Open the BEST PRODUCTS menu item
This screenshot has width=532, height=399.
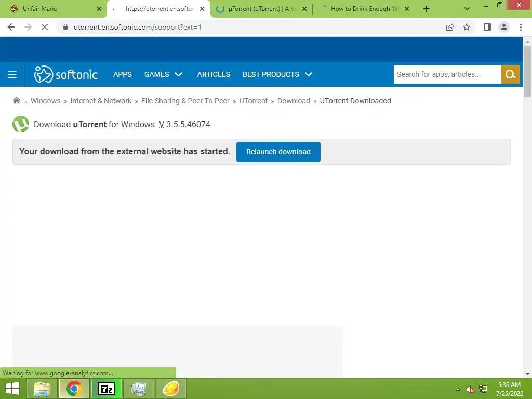click(271, 74)
